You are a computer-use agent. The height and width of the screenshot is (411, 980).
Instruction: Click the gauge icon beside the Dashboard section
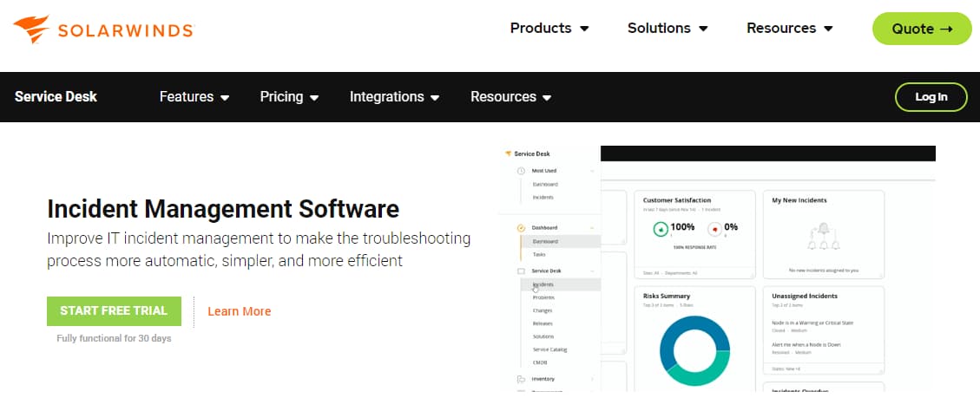click(x=521, y=228)
